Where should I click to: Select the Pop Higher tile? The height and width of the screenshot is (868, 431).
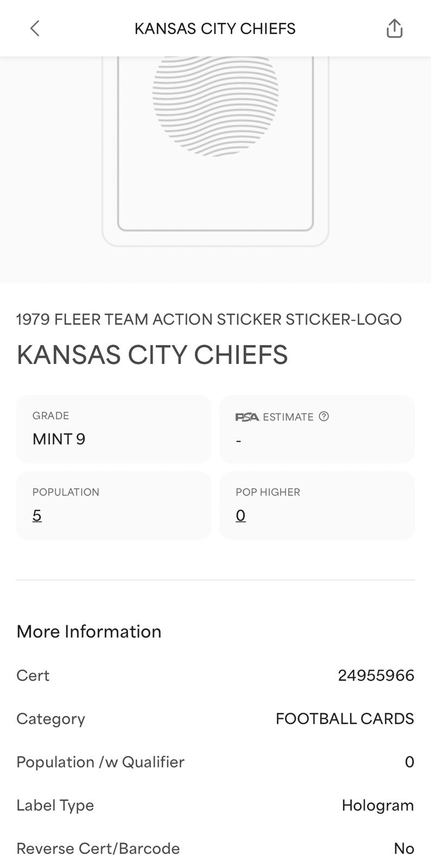(x=317, y=505)
